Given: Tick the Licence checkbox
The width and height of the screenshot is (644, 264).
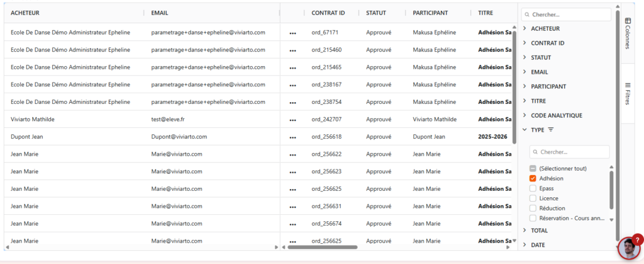Looking at the screenshot, I should pos(533,198).
